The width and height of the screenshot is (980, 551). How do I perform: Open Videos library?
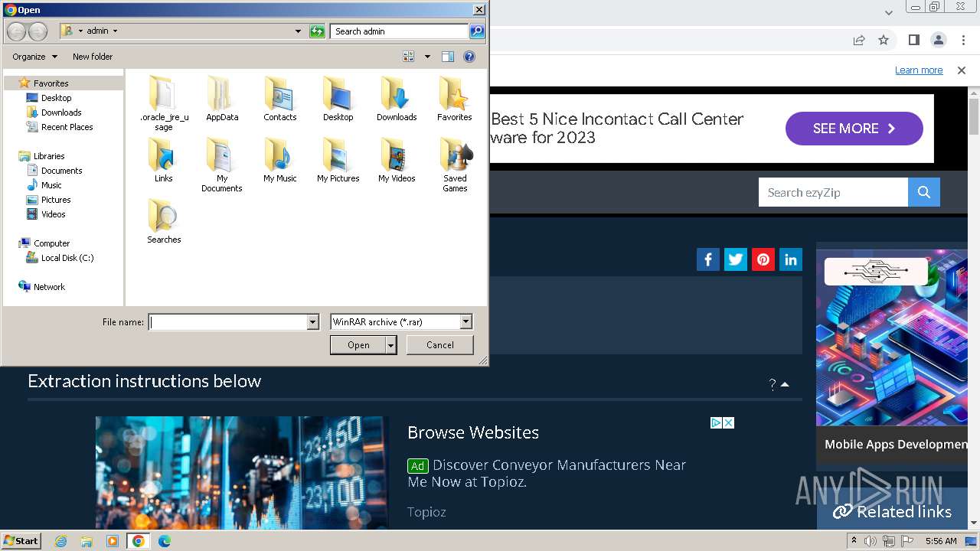(x=53, y=214)
